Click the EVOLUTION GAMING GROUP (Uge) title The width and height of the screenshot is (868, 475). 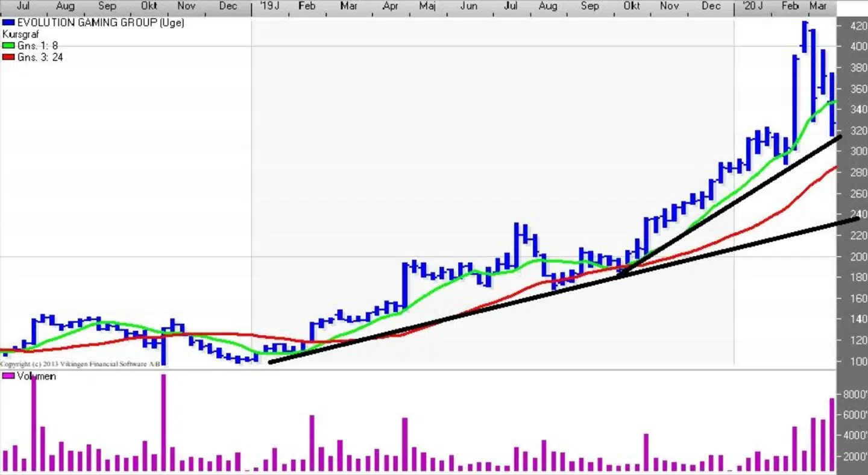pos(101,23)
